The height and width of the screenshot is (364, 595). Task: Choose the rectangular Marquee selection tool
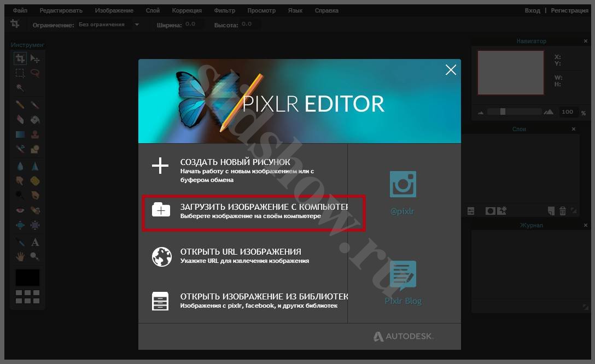[20, 73]
